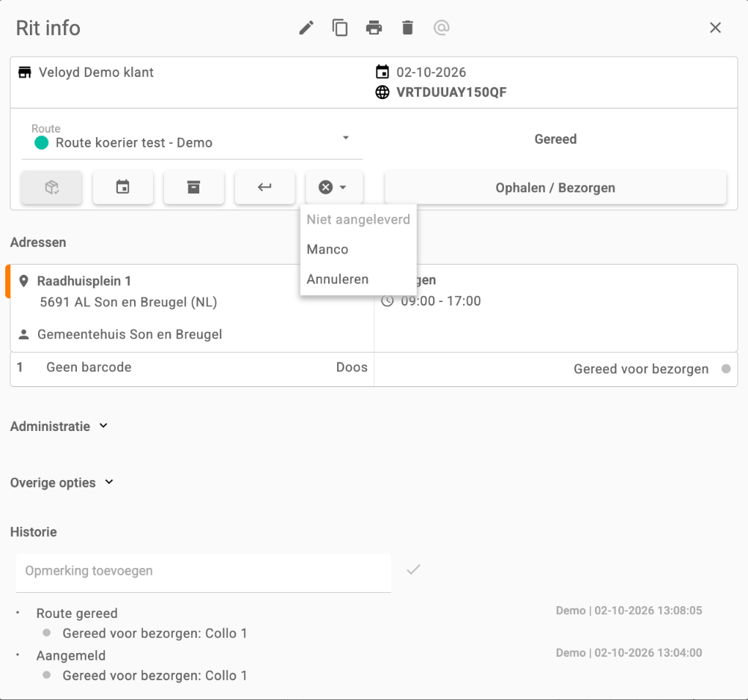Click the timestamp 02-10-2026 13:08:05
This screenshot has height=700, width=748.
[x=648, y=611]
